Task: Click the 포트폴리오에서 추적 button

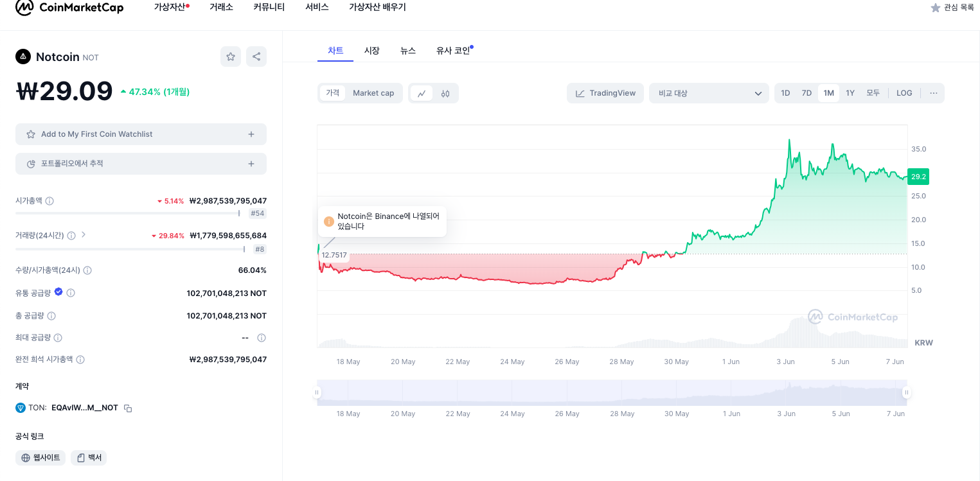Action: tap(141, 164)
